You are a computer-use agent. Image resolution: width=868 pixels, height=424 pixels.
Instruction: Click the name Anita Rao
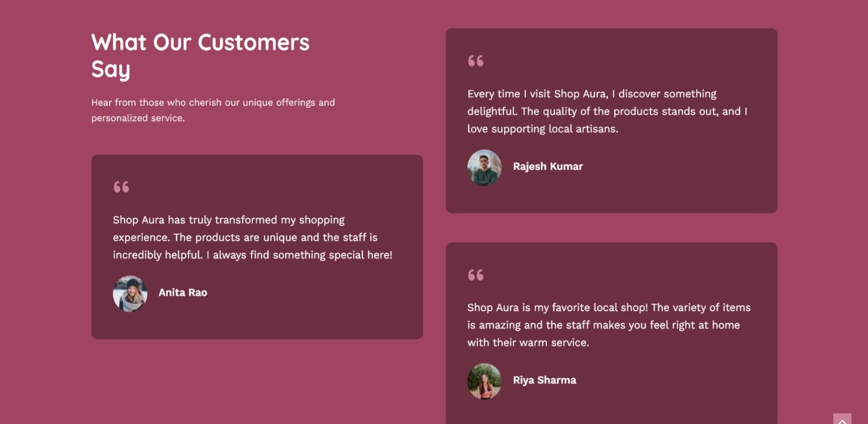[183, 293]
